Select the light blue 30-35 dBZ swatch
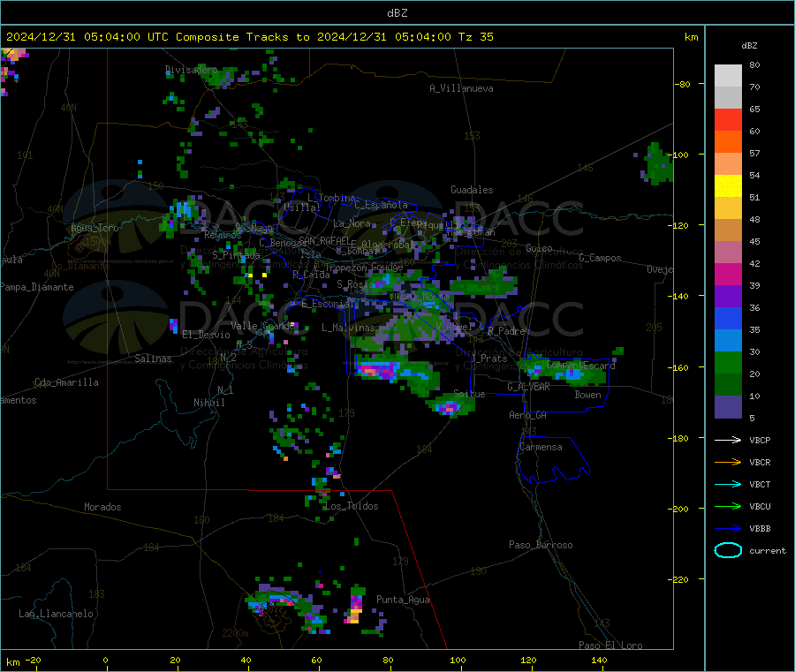795x672 pixels. pos(728,341)
